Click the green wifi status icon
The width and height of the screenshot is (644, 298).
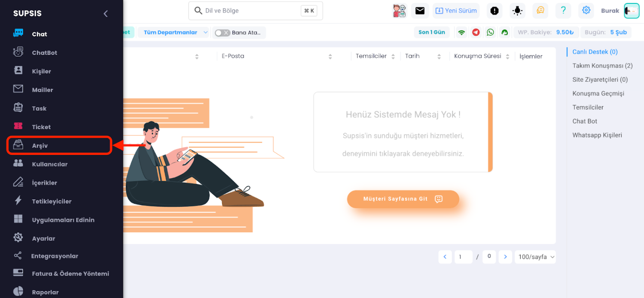click(x=461, y=32)
